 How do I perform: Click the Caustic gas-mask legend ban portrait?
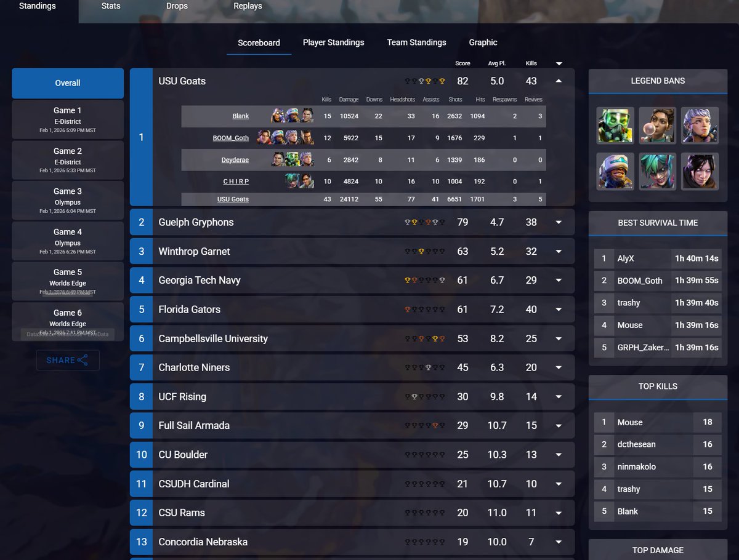pyautogui.click(x=615, y=126)
